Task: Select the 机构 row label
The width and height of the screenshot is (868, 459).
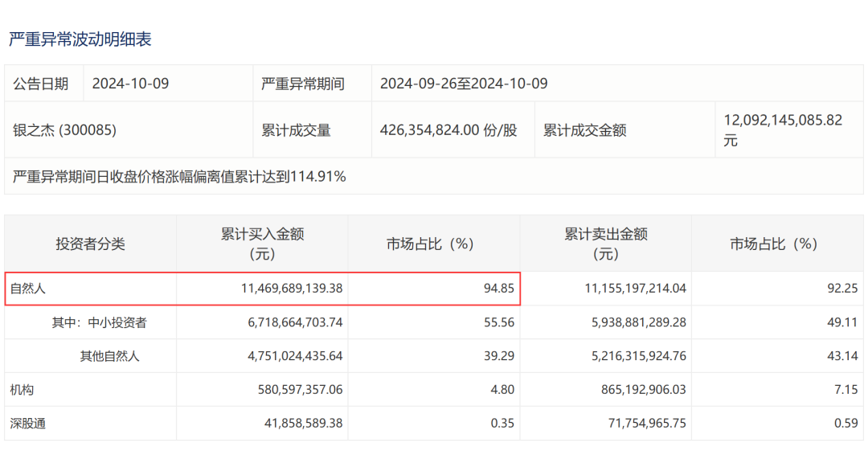Action: pyautogui.click(x=23, y=389)
